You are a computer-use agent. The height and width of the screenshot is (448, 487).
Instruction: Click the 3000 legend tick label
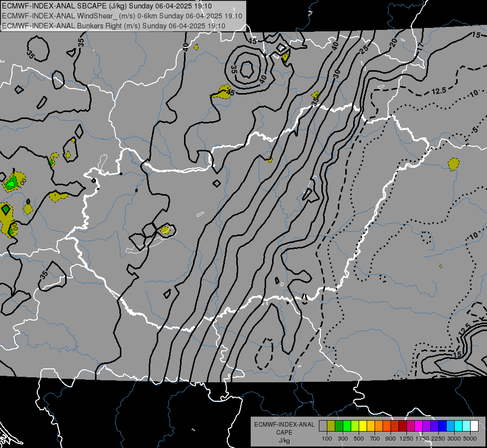tap(454, 439)
